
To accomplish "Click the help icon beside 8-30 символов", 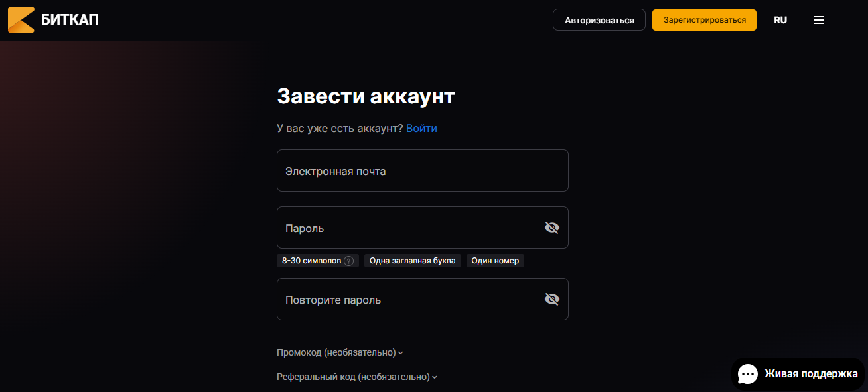I will (348, 261).
